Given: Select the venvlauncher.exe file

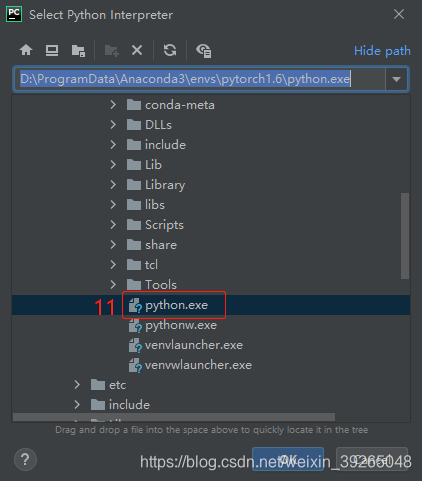Looking at the screenshot, I should [x=211, y=345].
